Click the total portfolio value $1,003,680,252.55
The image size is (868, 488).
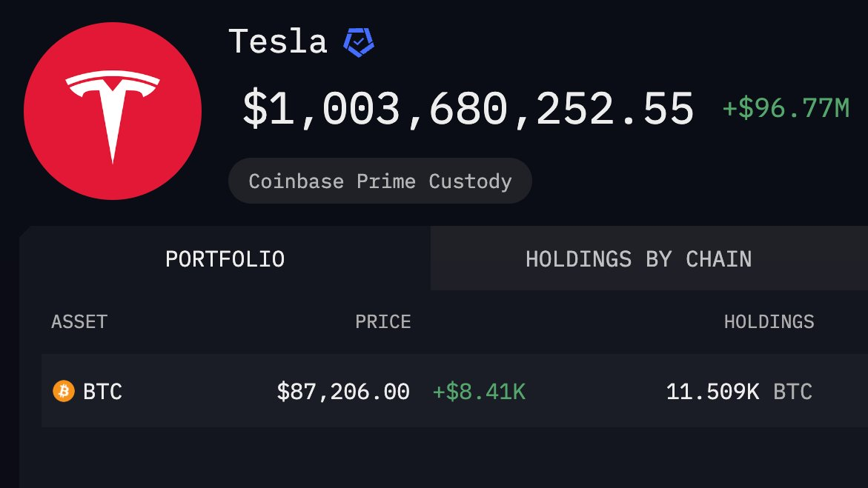468,110
